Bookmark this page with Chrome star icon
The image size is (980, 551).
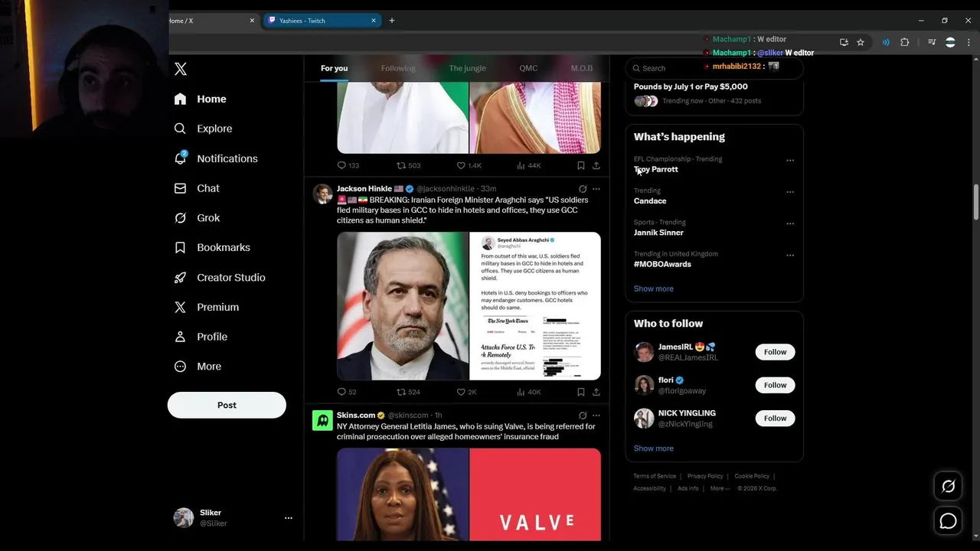click(x=861, y=42)
